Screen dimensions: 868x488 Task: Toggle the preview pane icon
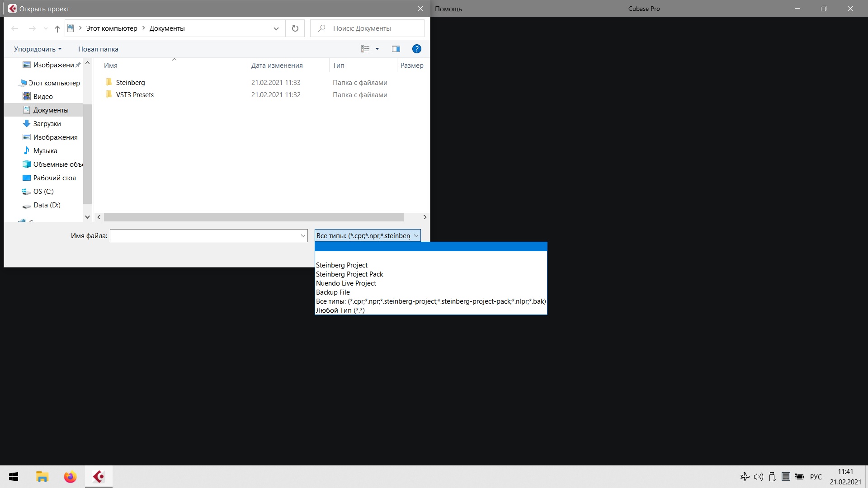(396, 49)
